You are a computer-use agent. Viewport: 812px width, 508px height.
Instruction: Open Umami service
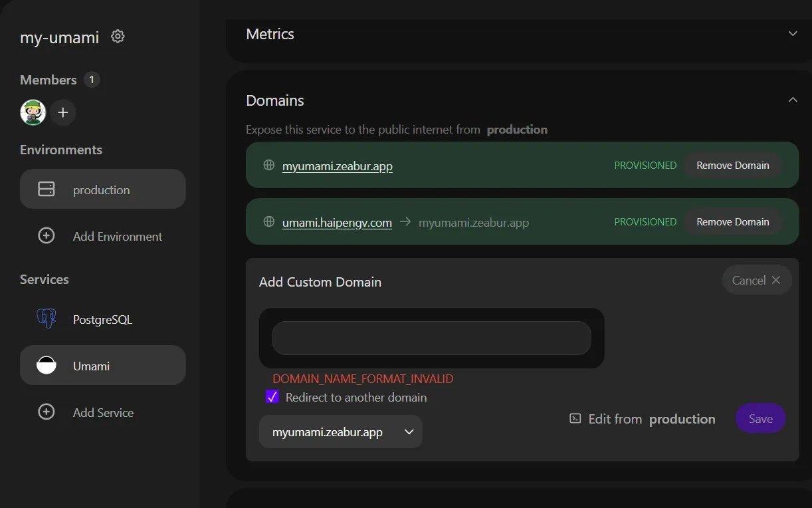click(x=103, y=365)
